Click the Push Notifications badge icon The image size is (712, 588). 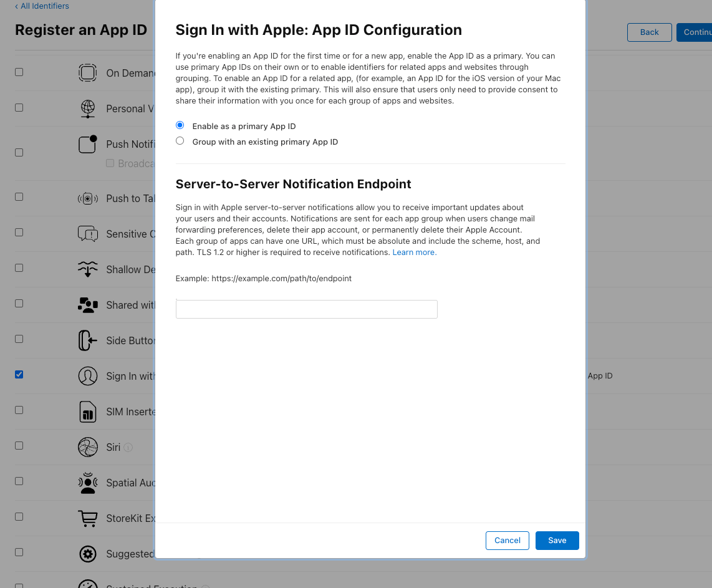click(88, 144)
